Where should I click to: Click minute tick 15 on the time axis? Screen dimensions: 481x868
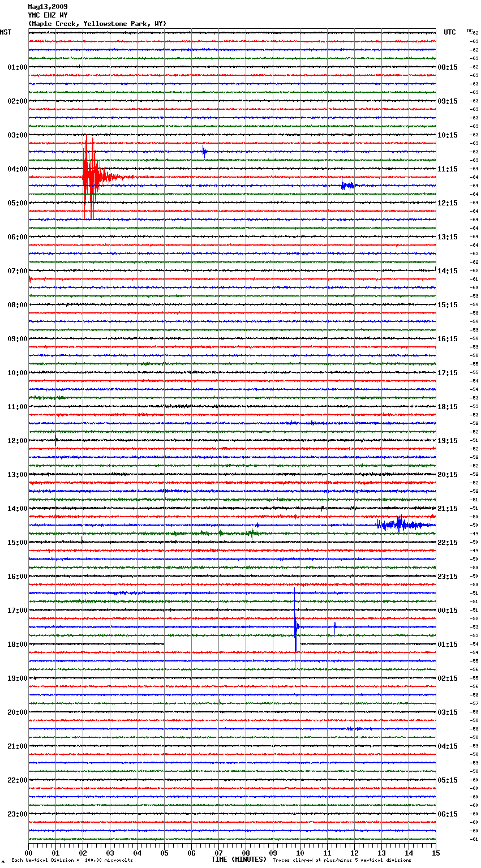(436, 853)
